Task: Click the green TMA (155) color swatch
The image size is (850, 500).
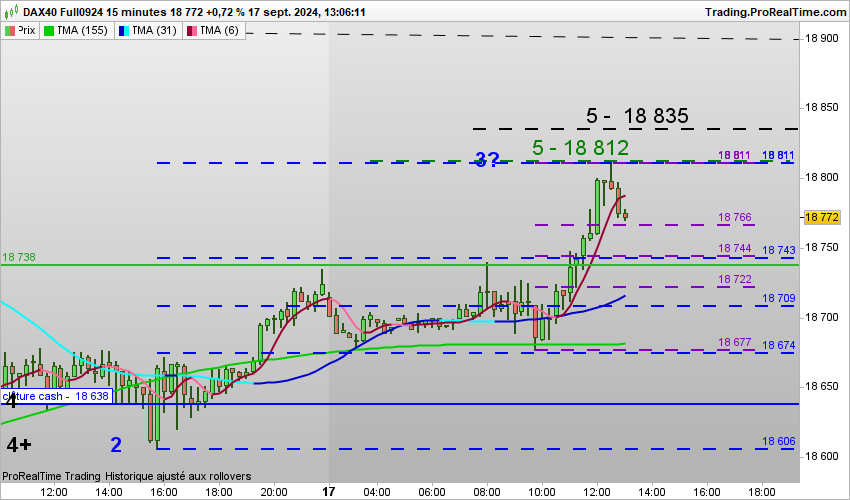Action: (x=49, y=31)
